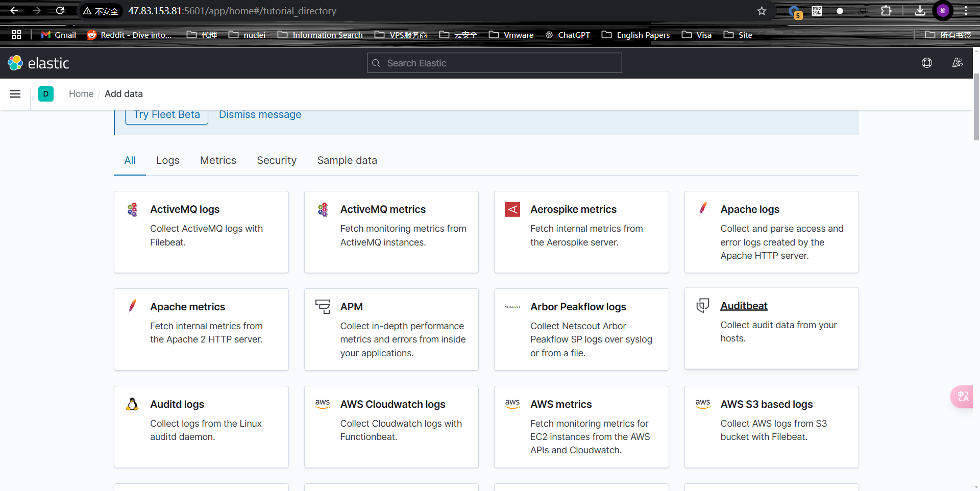Switch to the Sample data tab
The image size is (980, 491).
pyautogui.click(x=347, y=160)
